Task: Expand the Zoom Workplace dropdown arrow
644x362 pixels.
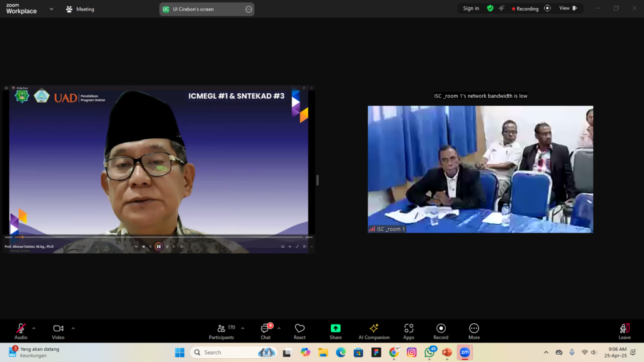Action: pyautogui.click(x=51, y=9)
